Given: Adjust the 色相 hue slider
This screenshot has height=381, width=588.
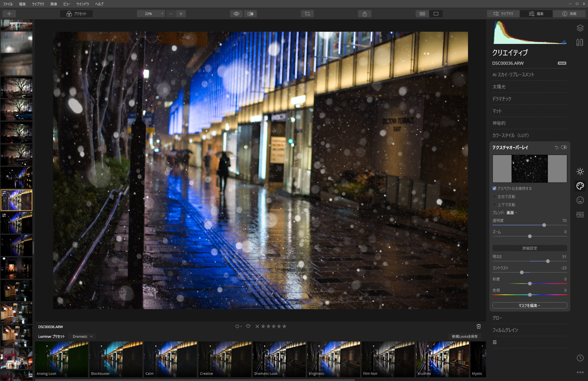Looking at the screenshot, I should click(x=530, y=295).
